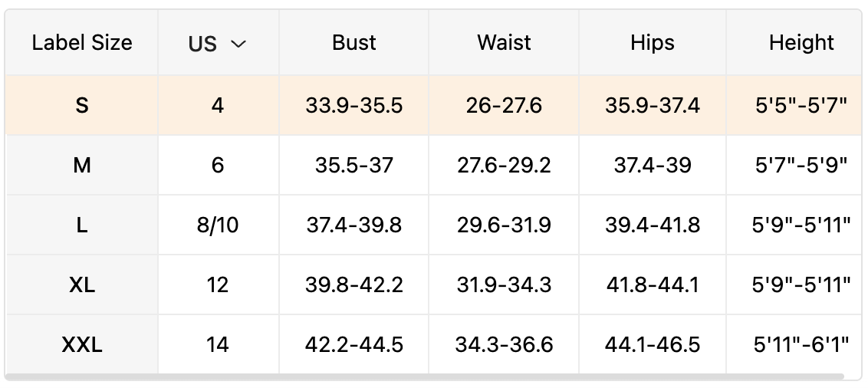Click the chevron next to US
The height and width of the screenshot is (388, 868).
[238, 44]
